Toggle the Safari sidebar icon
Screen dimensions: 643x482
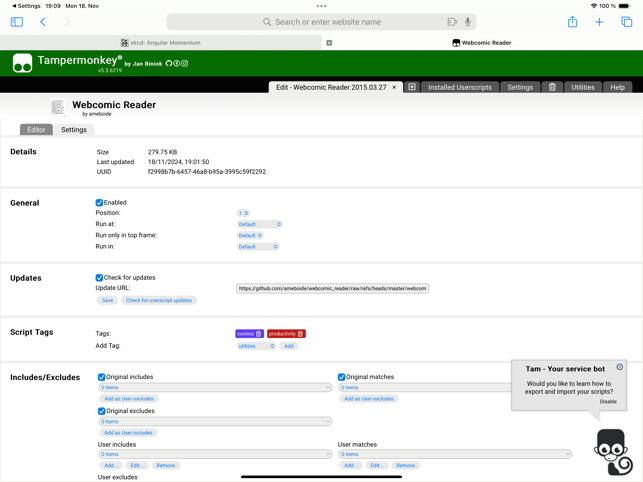(17, 22)
